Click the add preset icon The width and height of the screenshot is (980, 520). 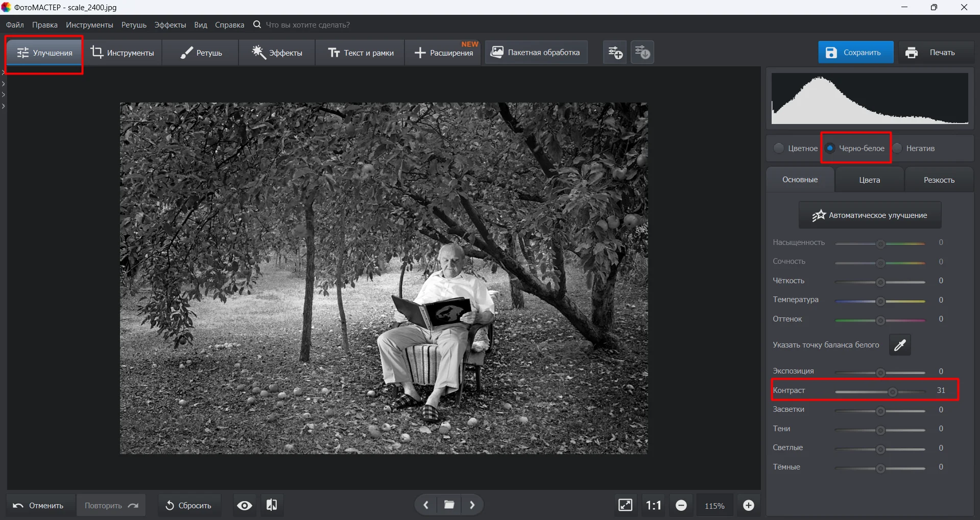tap(615, 53)
